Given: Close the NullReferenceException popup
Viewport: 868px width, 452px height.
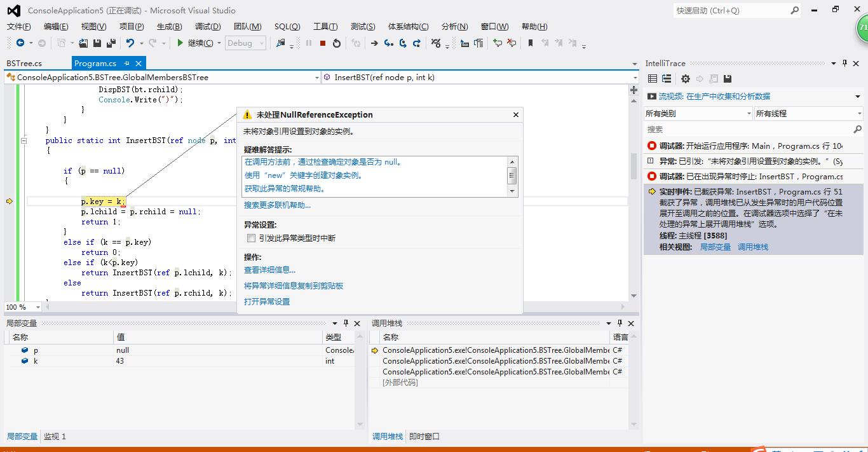Looking at the screenshot, I should (516, 114).
